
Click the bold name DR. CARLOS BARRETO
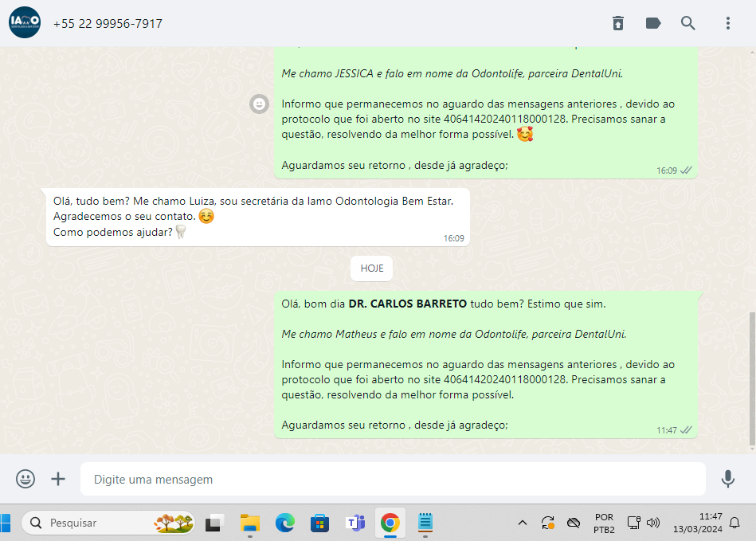pos(407,304)
